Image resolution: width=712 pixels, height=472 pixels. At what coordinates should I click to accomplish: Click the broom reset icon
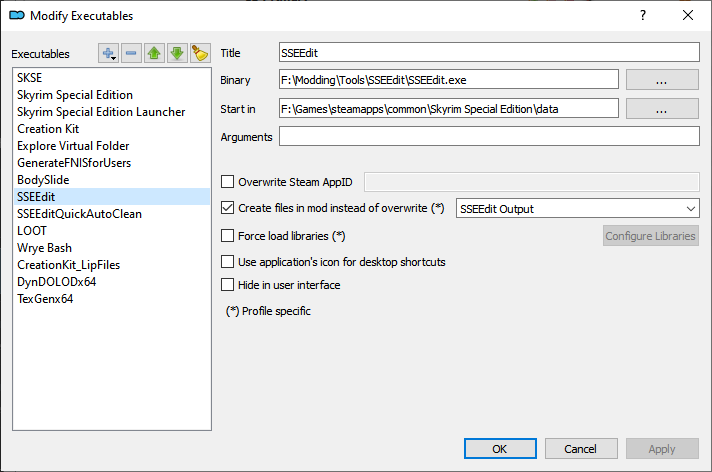pyautogui.click(x=199, y=53)
